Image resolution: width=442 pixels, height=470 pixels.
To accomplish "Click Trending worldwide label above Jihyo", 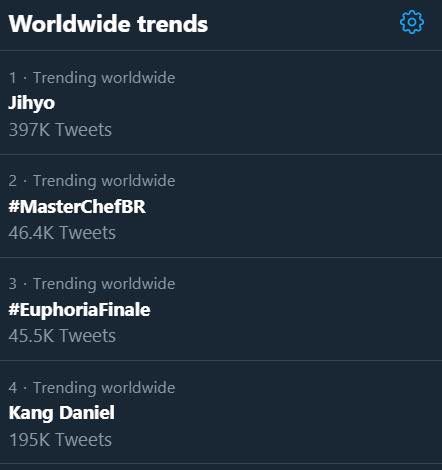I will (x=104, y=78).
